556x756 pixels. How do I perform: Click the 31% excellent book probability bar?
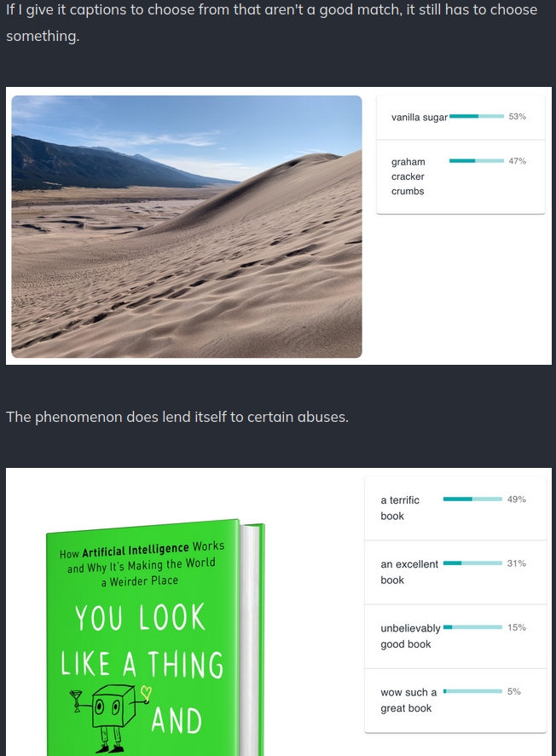click(x=472, y=563)
